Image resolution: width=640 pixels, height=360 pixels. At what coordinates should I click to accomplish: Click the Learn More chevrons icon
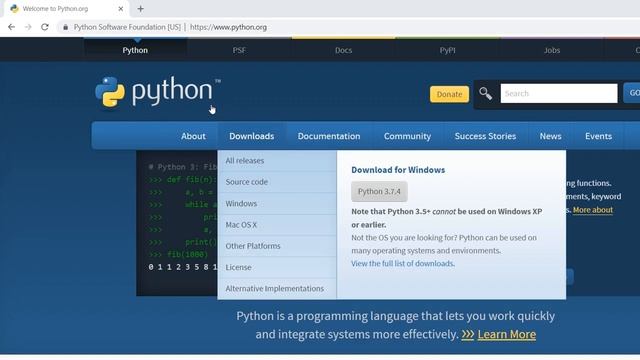point(468,335)
